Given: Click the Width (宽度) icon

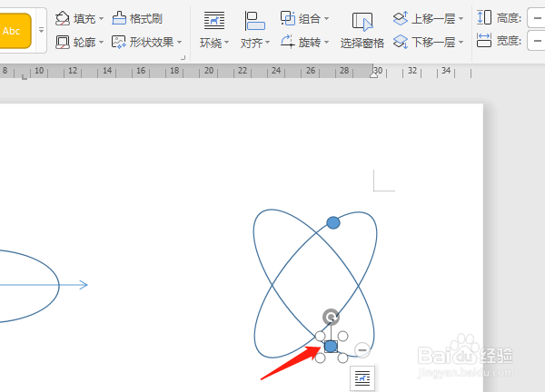Looking at the screenshot, I should [x=484, y=40].
